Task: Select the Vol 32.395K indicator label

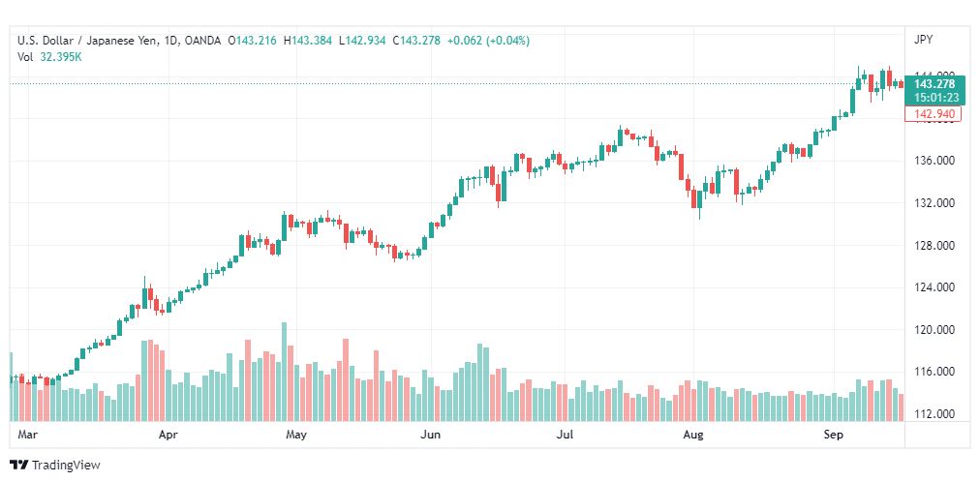Action: (x=49, y=57)
